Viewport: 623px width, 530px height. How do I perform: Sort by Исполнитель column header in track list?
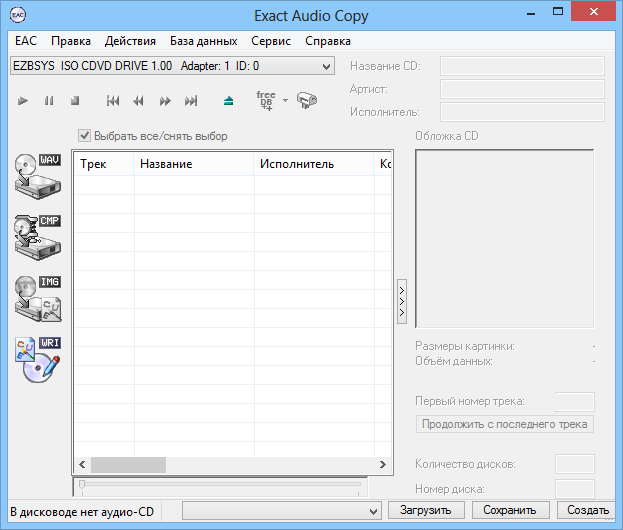click(314, 164)
